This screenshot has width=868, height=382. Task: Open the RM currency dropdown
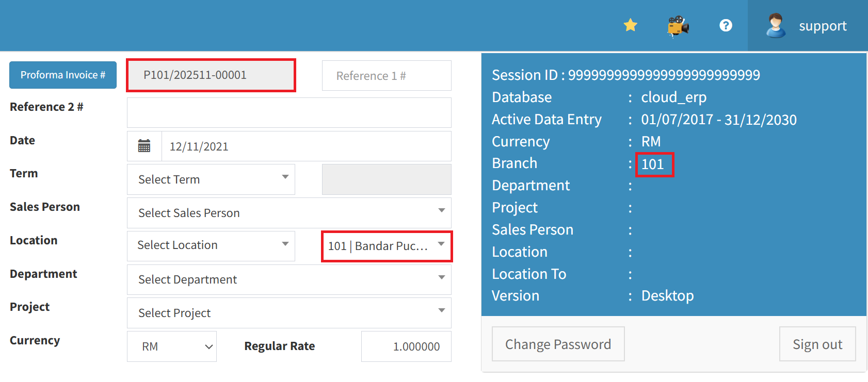pyautogui.click(x=172, y=346)
